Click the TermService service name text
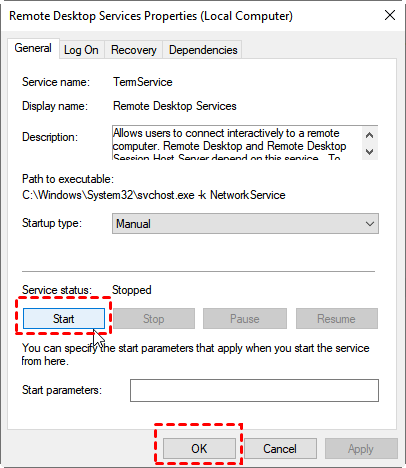 pos(143,82)
